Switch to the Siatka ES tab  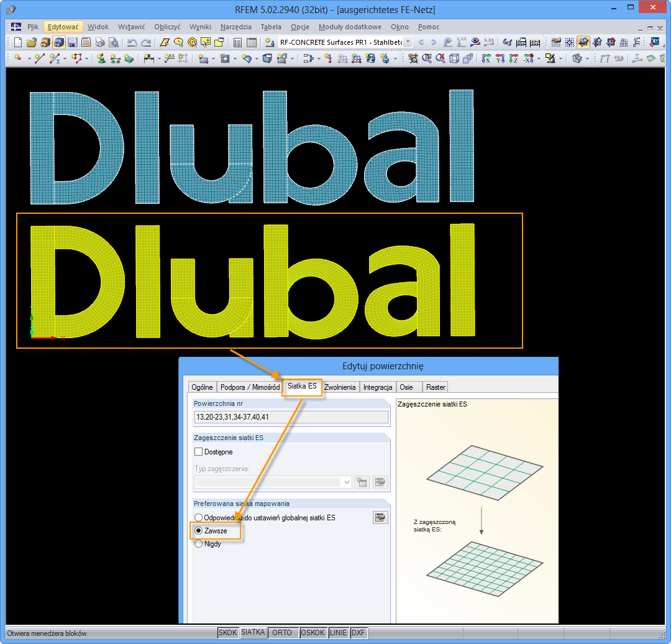tap(302, 386)
